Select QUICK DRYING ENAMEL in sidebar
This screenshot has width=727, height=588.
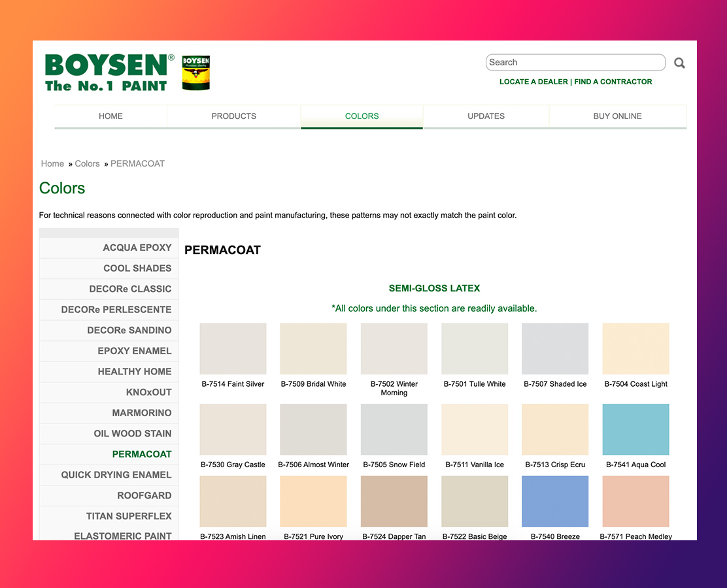109,475
